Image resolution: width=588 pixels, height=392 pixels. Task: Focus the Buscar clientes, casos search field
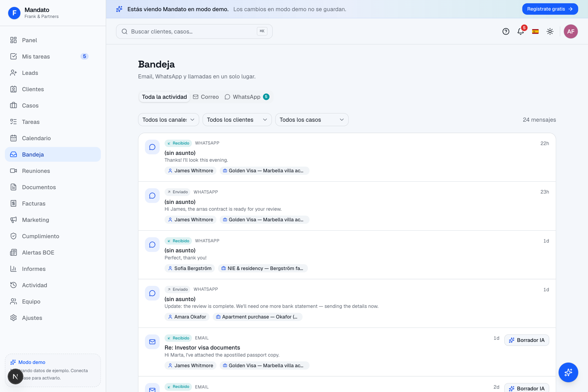194,32
